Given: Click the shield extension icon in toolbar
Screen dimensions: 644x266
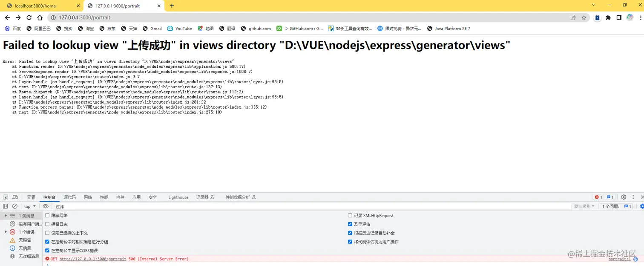Looking at the screenshot, I should coord(597,17).
